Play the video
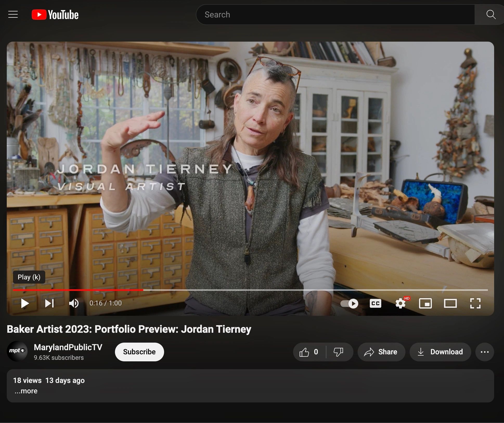Image resolution: width=504 pixels, height=423 pixels. [x=25, y=303]
